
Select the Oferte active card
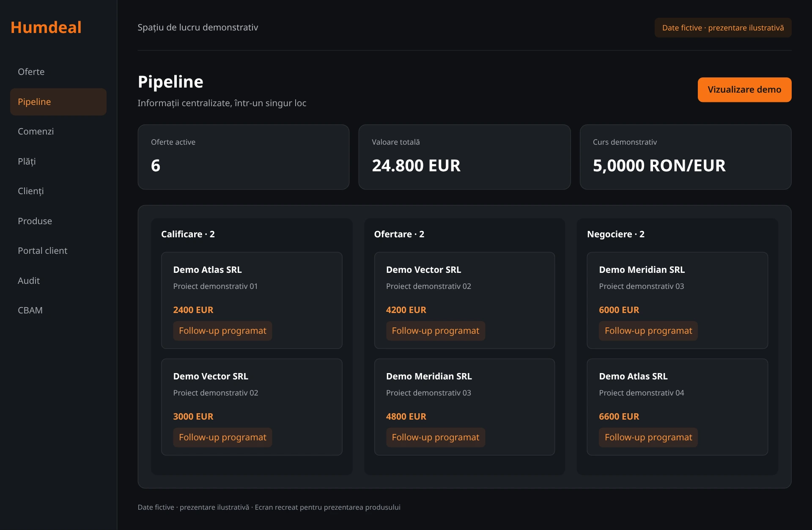(x=244, y=157)
